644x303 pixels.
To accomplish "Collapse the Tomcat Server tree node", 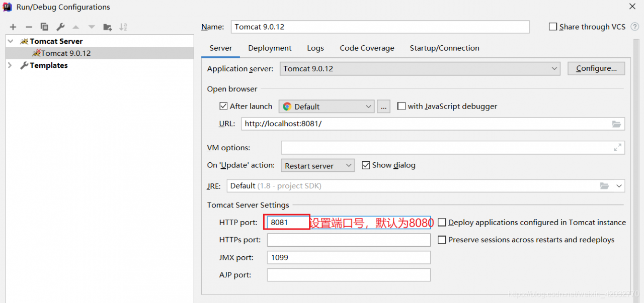I will tap(11, 41).
